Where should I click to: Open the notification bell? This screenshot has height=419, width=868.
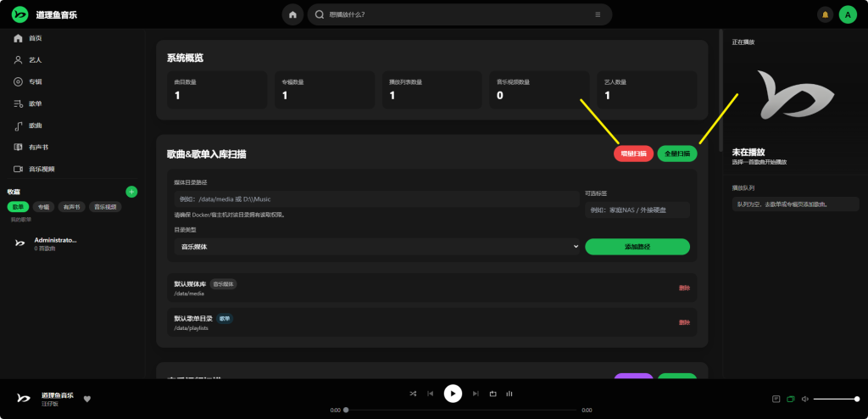pyautogui.click(x=825, y=14)
